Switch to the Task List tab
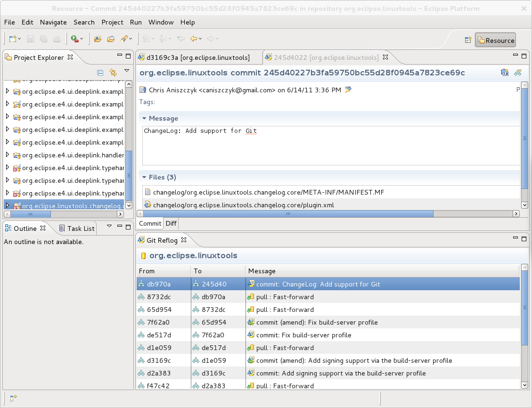This screenshot has width=532, height=408. [77, 228]
